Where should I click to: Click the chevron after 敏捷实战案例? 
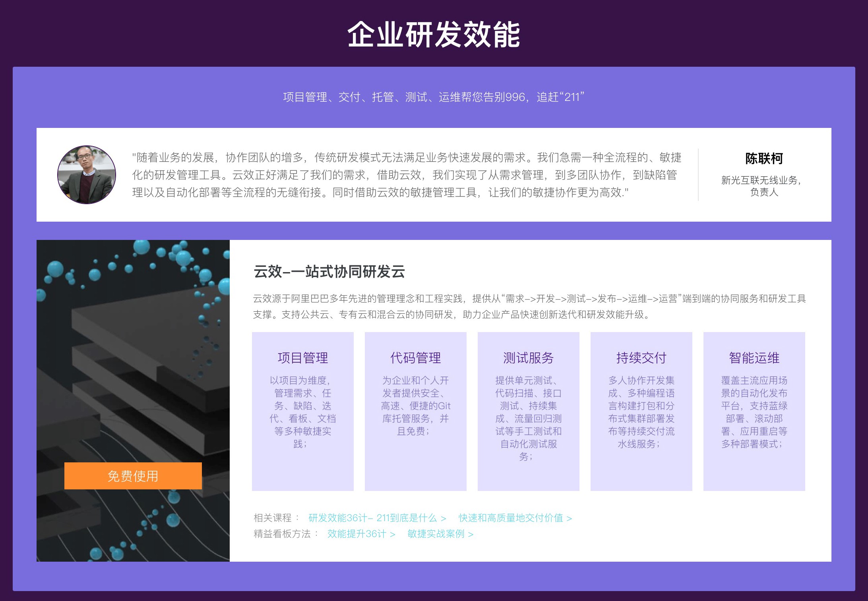point(471,534)
